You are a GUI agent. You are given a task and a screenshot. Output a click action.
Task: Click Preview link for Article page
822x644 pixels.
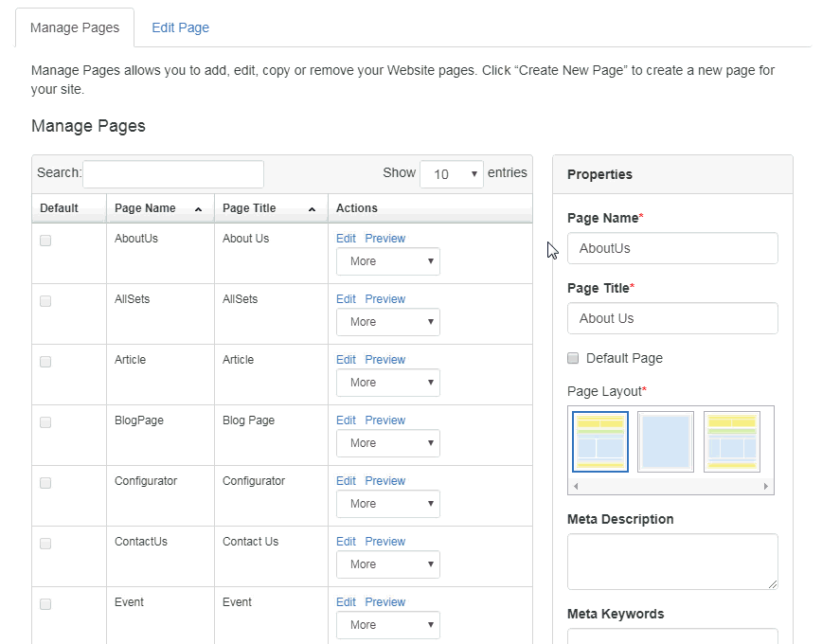385,359
